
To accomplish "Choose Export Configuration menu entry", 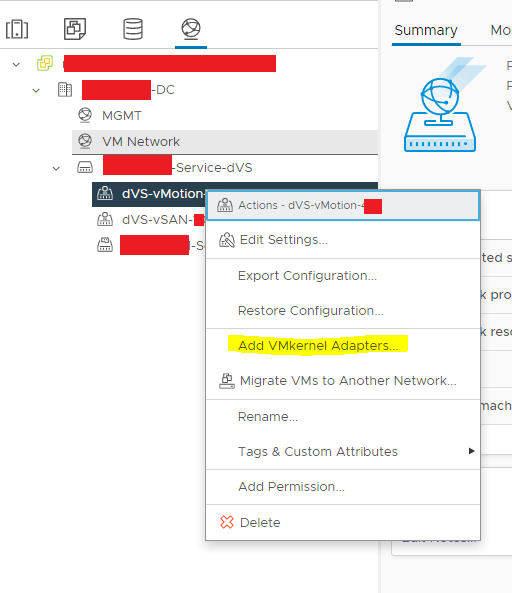I will (307, 276).
